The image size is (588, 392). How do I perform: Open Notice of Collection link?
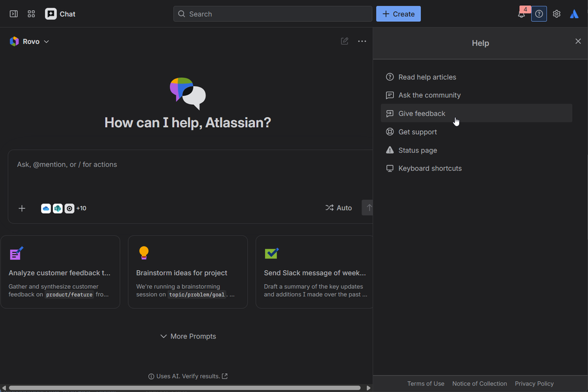[479, 383]
